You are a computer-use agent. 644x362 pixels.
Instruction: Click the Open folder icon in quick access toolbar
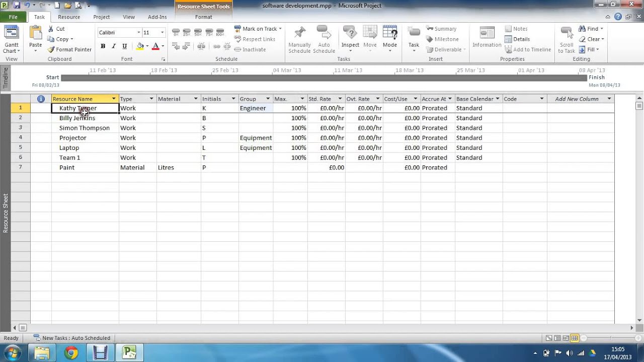coord(67,6)
